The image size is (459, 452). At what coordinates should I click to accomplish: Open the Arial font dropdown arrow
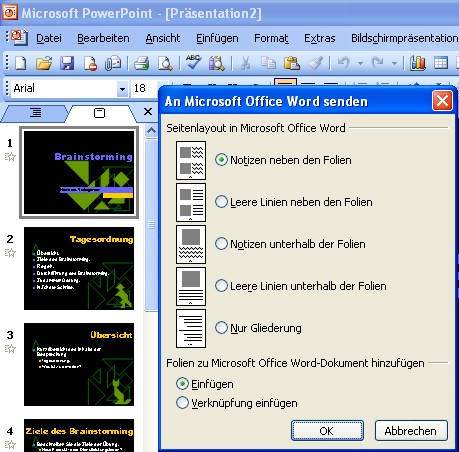122,89
